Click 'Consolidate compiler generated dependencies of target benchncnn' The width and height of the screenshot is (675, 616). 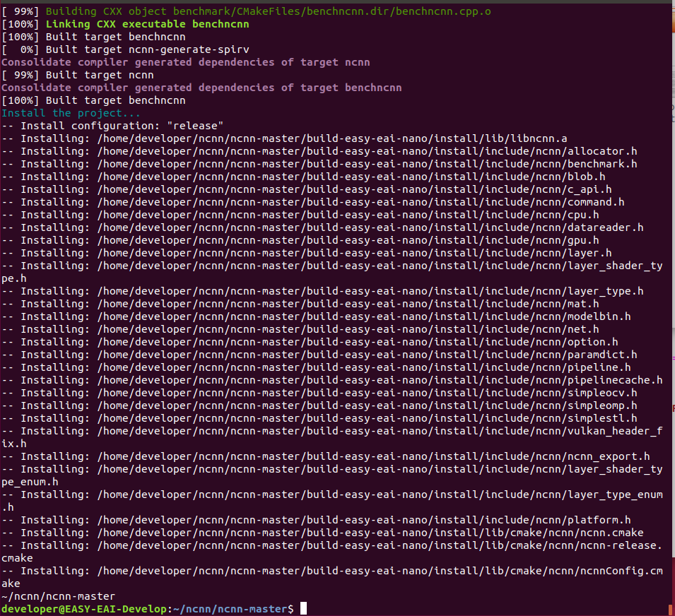click(x=201, y=88)
